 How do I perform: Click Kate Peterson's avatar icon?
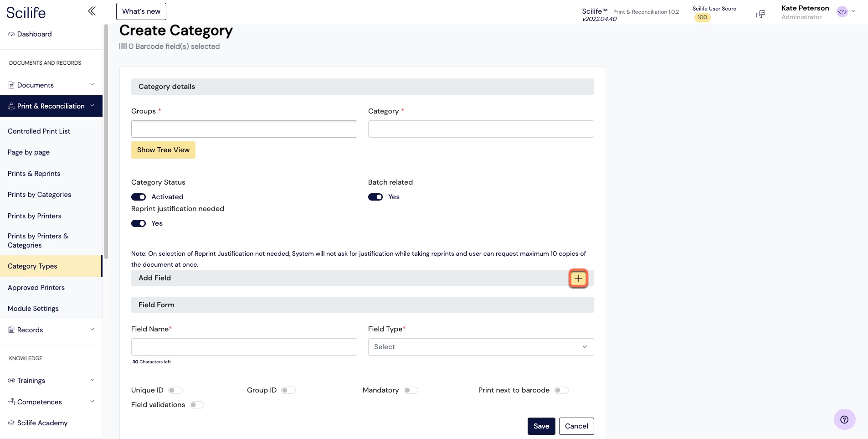tap(842, 12)
